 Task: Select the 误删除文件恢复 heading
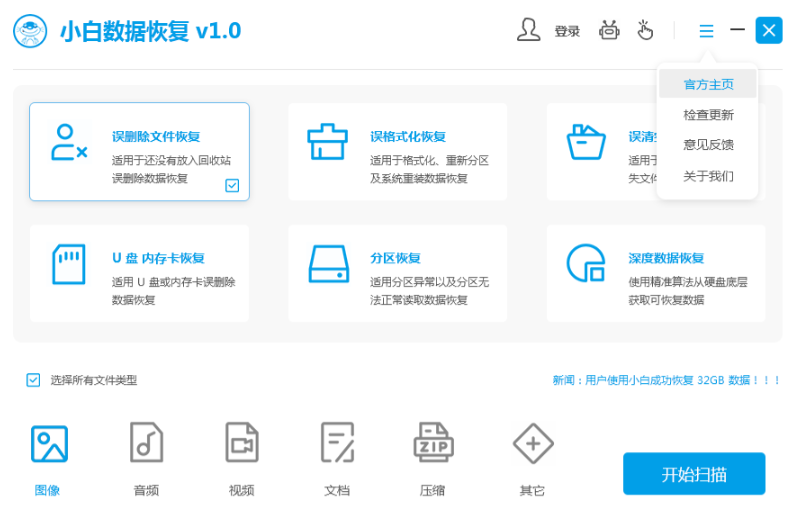[x=156, y=136]
